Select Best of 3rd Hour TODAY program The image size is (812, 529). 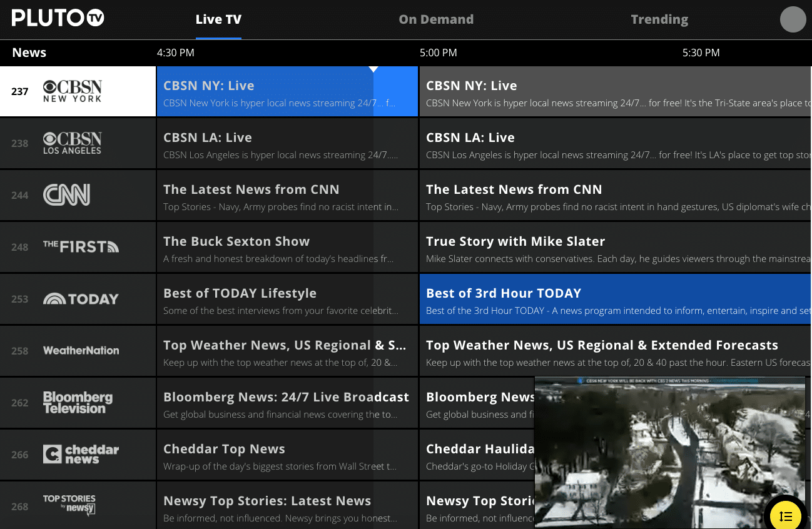click(x=615, y=300)
